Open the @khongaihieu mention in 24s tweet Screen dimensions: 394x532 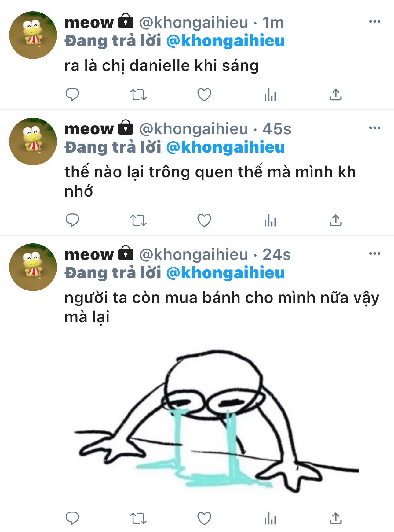tap(225, 273)
